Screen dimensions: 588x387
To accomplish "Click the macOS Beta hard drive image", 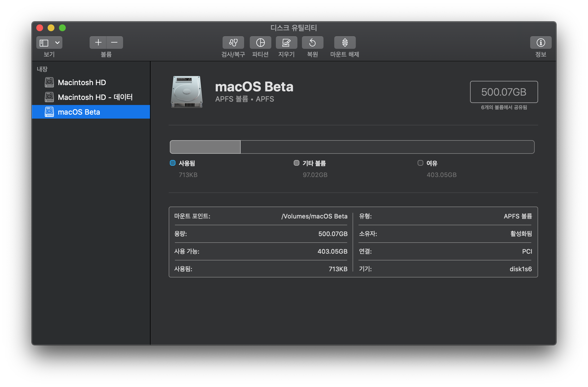I will pos(187,92).
